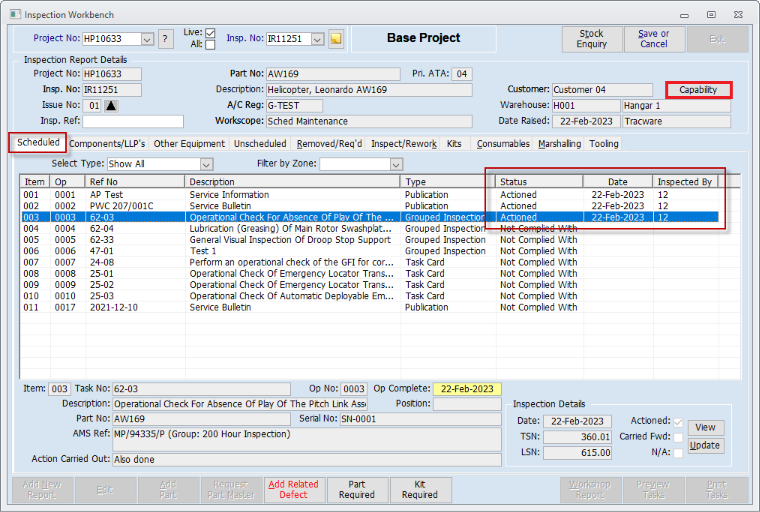This screenshot has width=760, height=512.
Task: Open the Project No dropdown
Action: [x=147, y=39]
